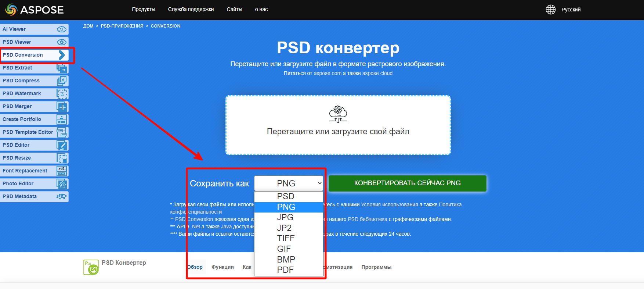Screen dimensions: 644x289
Task: Click the PSD Merger icon
Action: (62, 107)
